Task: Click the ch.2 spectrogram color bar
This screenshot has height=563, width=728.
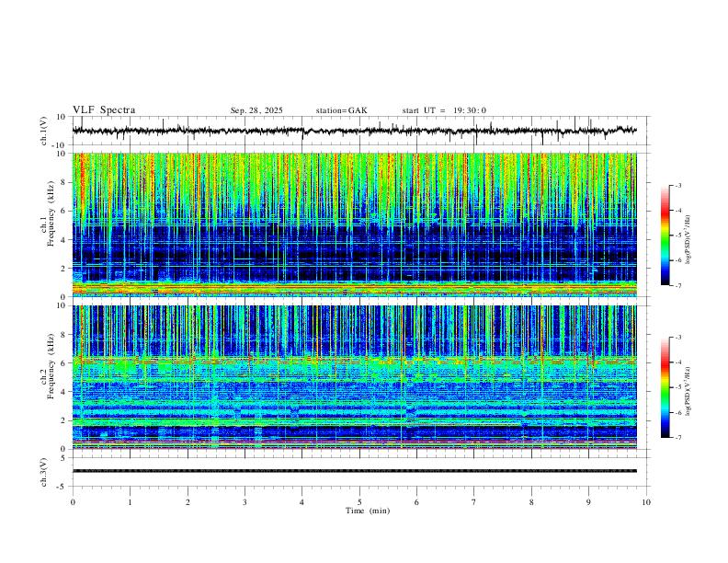Action: [665, 387]
